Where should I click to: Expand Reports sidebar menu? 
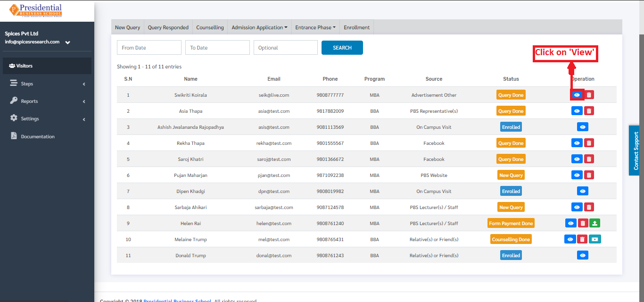pyautogui.click(x=47, y=101)
